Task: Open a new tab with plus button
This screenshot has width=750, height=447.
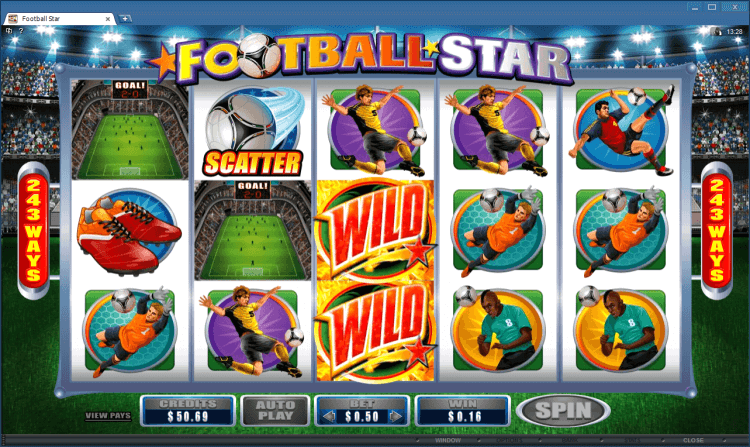Action: pyautogui.click(x=125, y=19)
